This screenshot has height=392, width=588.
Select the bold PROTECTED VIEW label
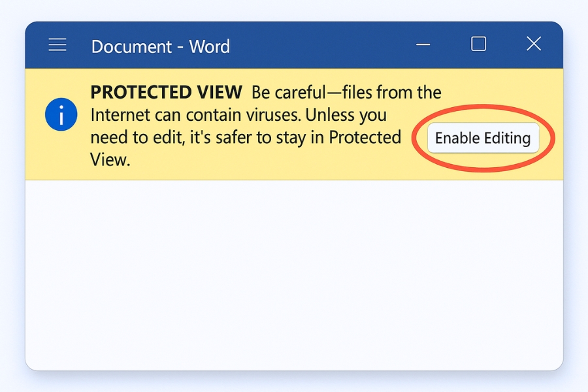click(166, 93)
